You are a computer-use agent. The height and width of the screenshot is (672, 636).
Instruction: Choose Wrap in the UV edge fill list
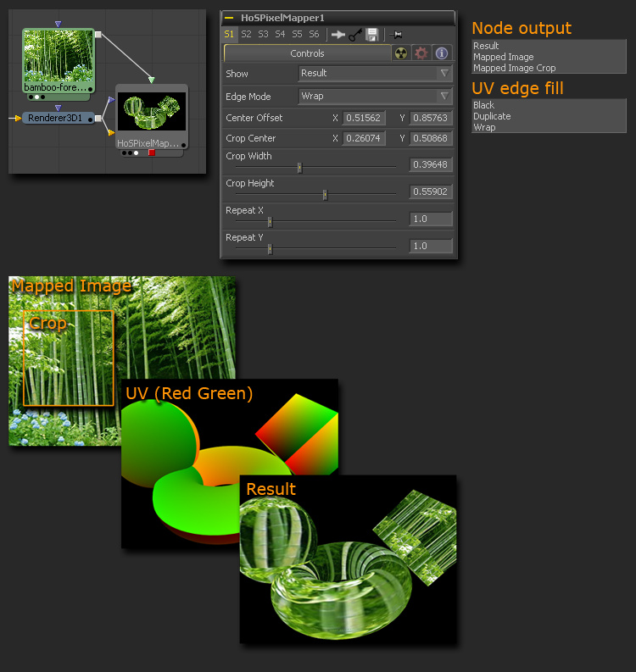(x=484, y=127)
